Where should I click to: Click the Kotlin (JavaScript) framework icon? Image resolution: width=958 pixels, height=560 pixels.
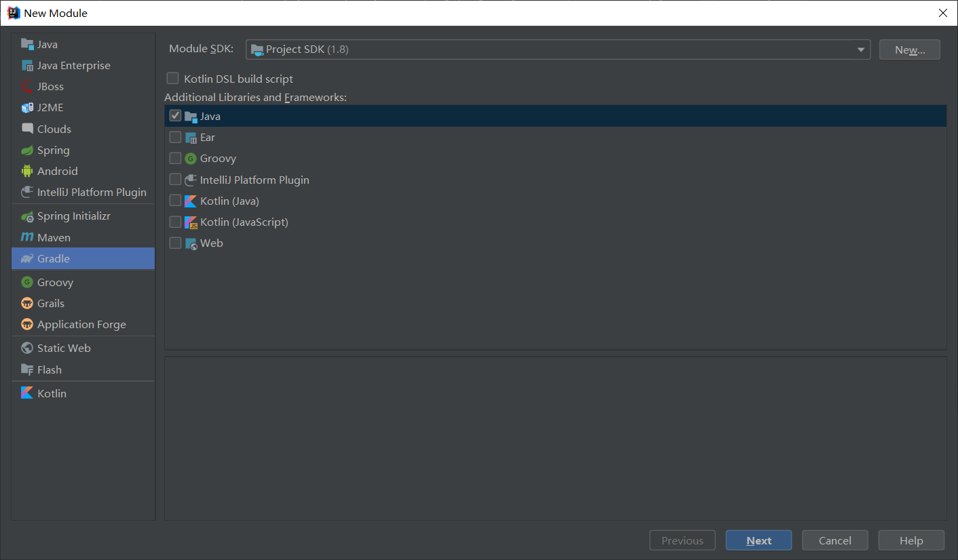(191, 222)
